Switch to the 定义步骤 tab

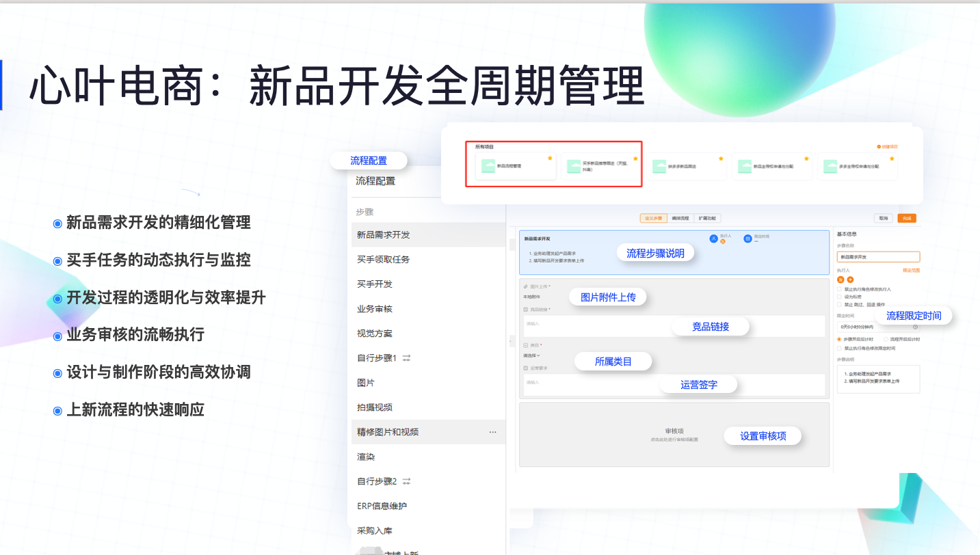653,218
